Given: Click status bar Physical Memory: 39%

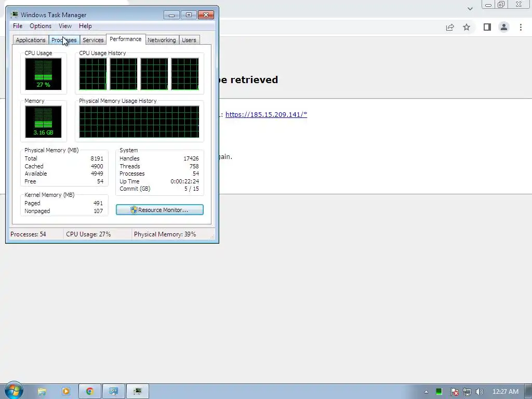Looking at the screenshot, I should [x=165, y=234].
